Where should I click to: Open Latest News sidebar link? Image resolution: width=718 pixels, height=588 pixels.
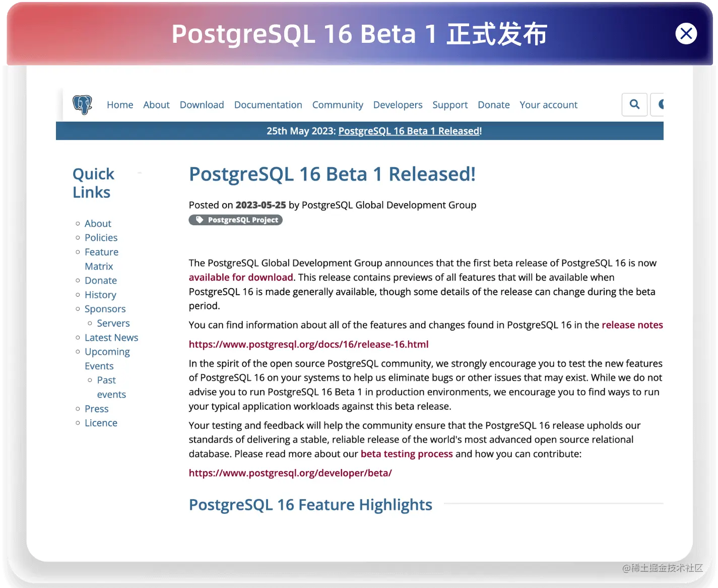(x=111, y=338)
